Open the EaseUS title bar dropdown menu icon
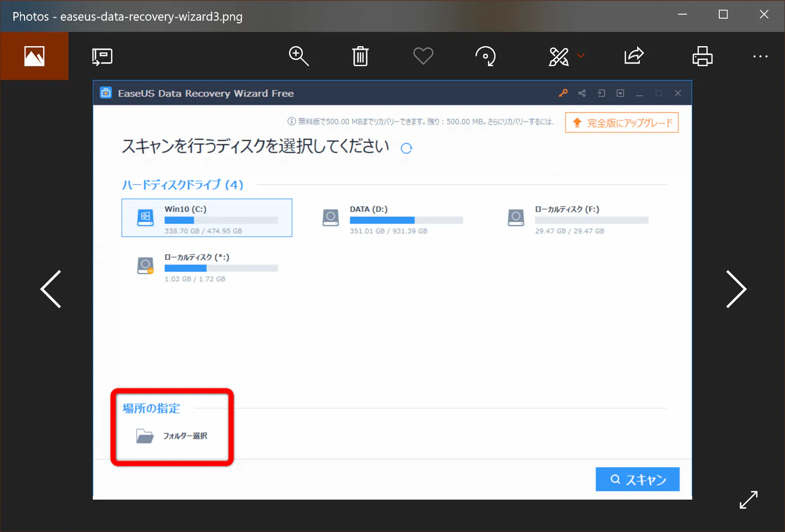This screenshot has height=532, width=785. tap(620, 93)
